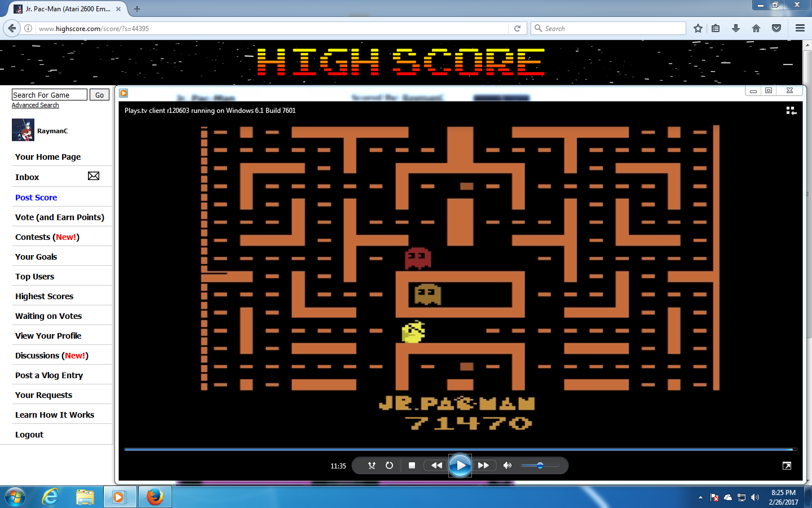Click the fast forward button
The height and width of the screenshot is (508, 812).
(483, 466)
